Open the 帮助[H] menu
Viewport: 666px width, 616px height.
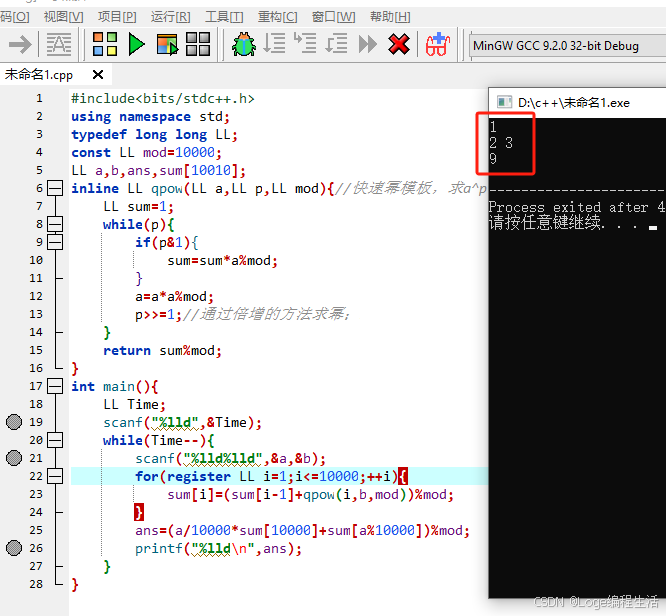390,17
